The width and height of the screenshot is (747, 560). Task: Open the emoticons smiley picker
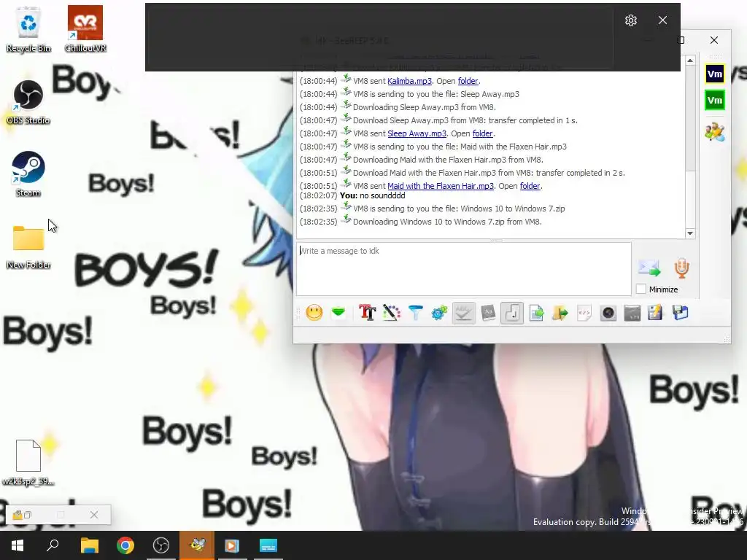pos(314,313)
